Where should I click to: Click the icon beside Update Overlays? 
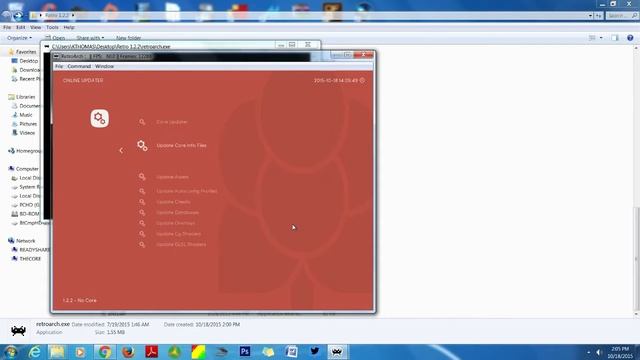(142, 223)
